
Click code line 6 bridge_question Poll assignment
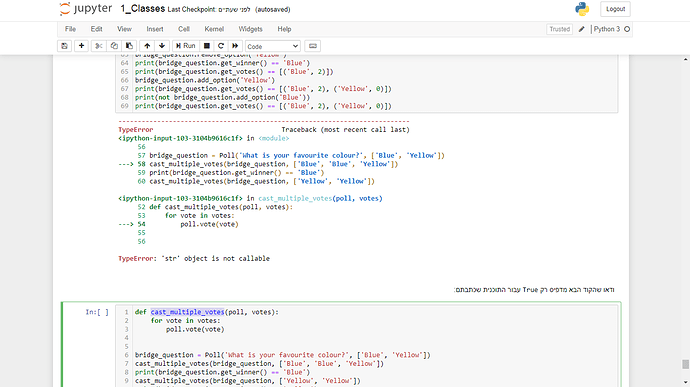click(x=283, y=355)
